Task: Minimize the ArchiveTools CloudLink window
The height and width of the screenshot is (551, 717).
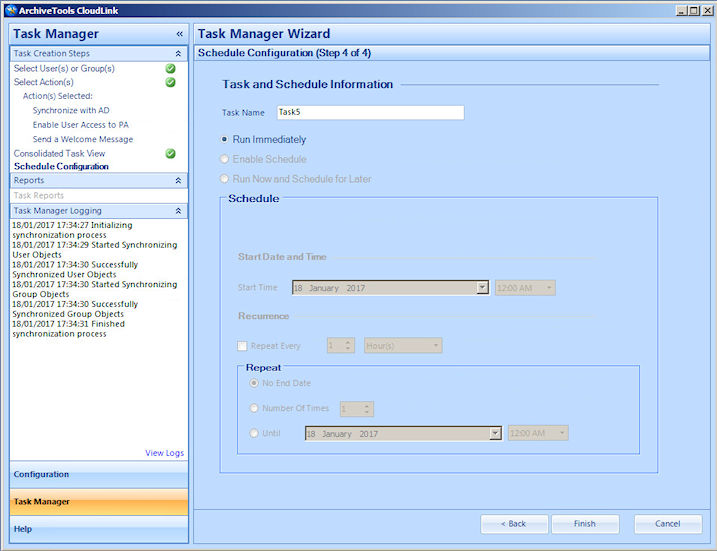Action: click(x=682, y=11)
